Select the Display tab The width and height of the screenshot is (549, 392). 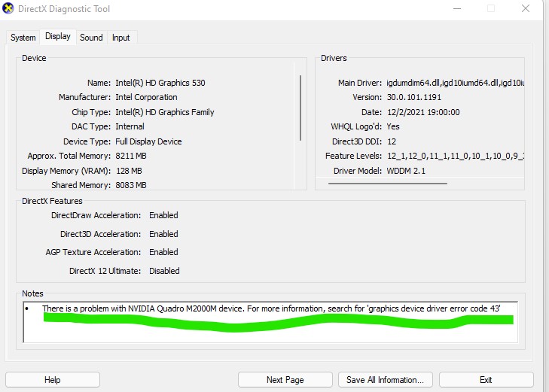tap(58, 36)
